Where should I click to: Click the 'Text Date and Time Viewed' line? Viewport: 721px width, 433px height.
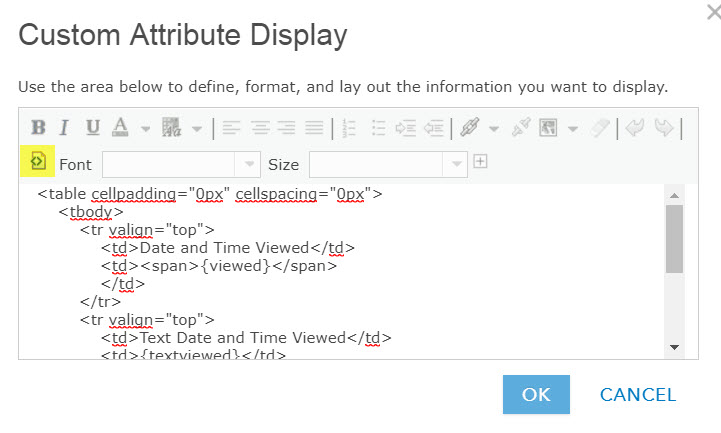pyautogui.click(x=246, y=338)
